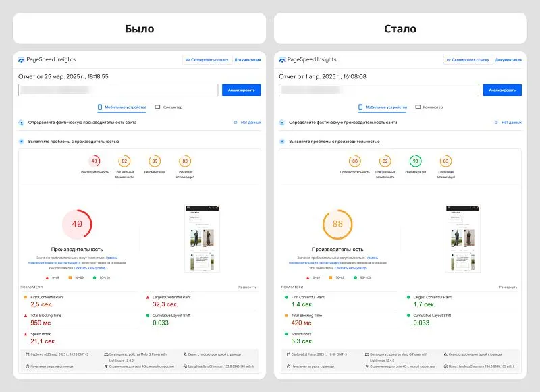540x392 pixels.
Task: Open the mobile page screenshot thumbnail in the Было panel
Action: click(x=202, y=239)
